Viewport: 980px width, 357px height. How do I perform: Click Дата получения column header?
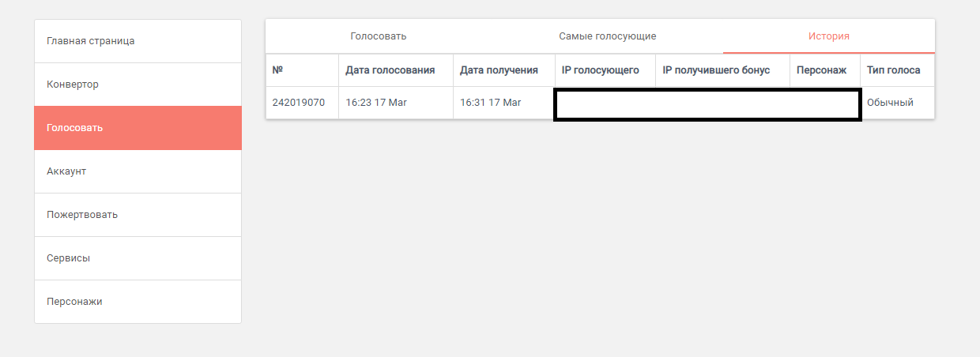[504, 70]
